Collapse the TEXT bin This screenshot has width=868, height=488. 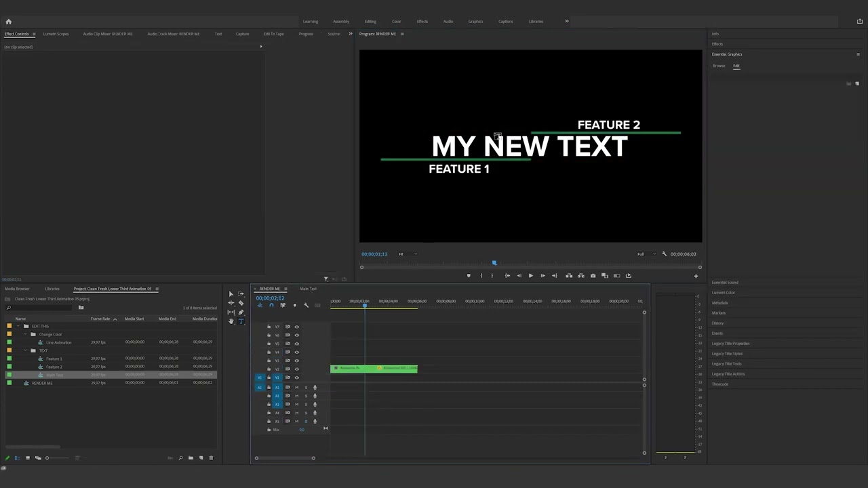(x=26, y=350)
